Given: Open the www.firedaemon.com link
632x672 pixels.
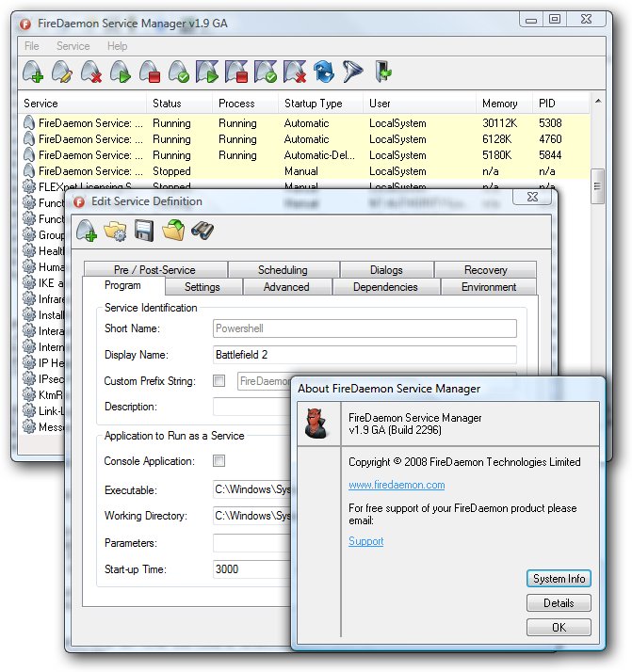Looking at the screenshot, I should coord(397,485).
